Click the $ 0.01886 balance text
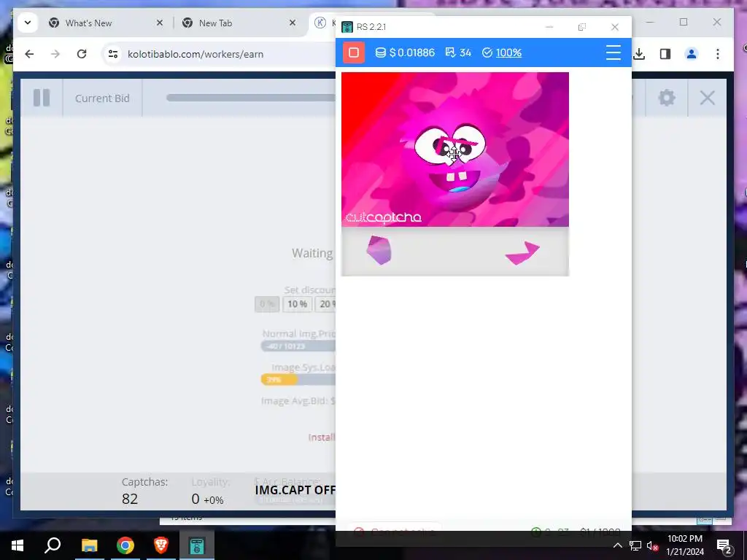Image resolution: width=747 pixels, height=560 pixels. 411,52
